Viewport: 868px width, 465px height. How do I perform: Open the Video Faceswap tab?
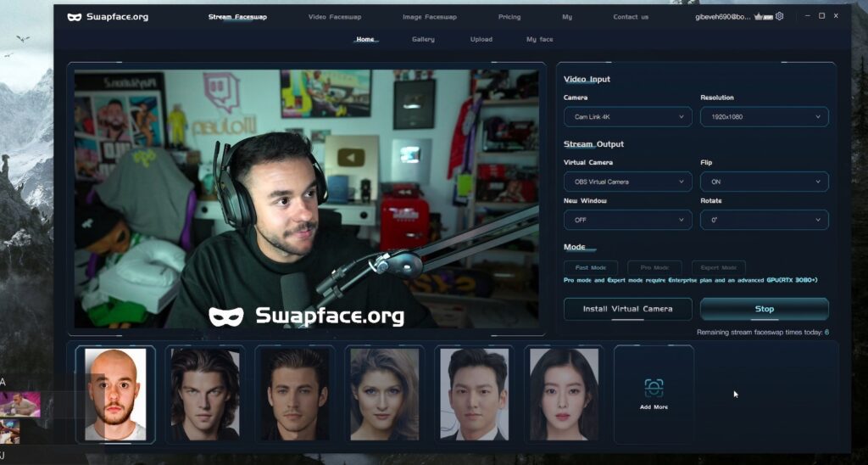pos(335,17)
